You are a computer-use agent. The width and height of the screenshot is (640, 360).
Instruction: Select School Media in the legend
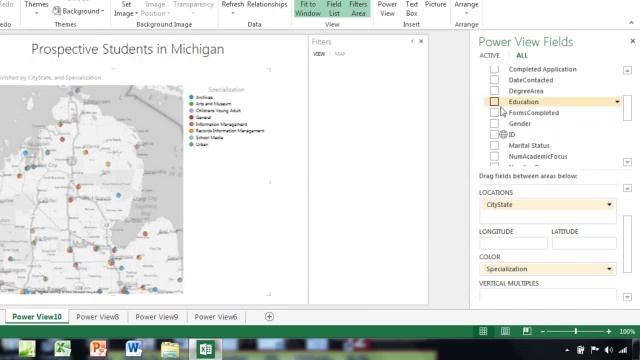tap(209, 138)
